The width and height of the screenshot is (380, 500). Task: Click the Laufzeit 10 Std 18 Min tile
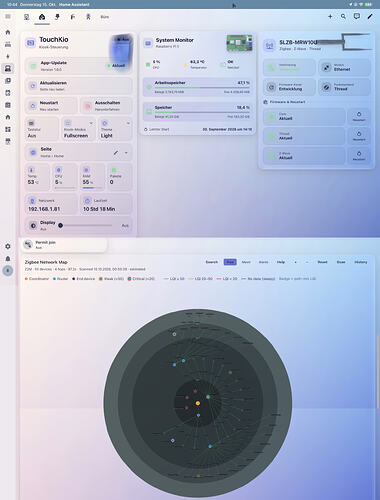tap(106, 204)
